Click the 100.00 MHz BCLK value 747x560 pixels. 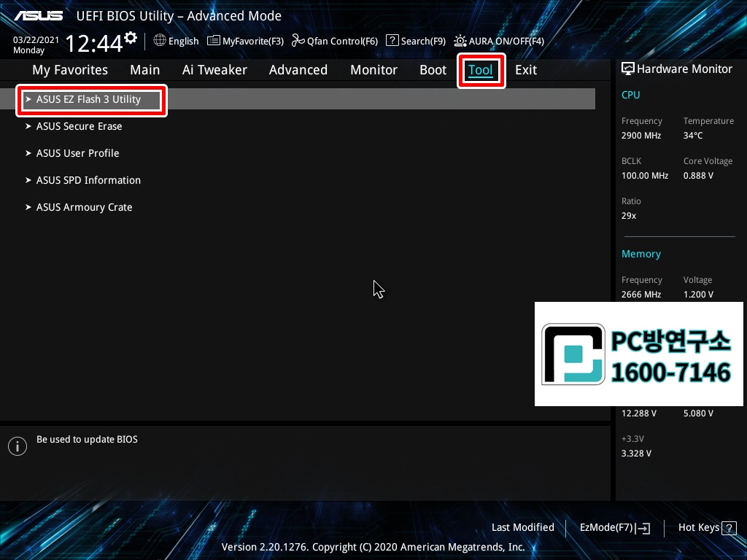[645, 176]
